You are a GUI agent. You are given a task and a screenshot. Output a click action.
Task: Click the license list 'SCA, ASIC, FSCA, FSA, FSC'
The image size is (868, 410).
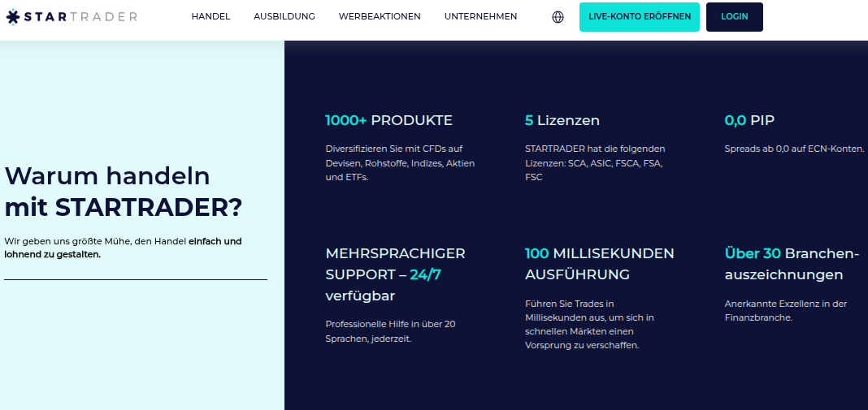(593, 170)
